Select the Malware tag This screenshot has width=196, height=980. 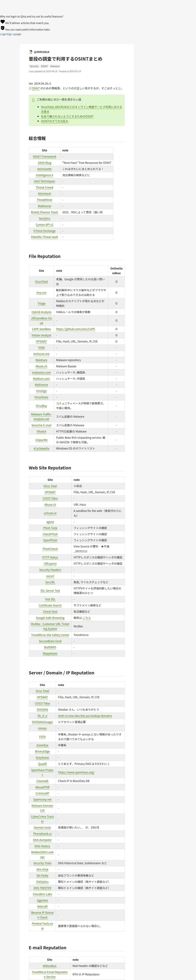(x=55, y=66)
